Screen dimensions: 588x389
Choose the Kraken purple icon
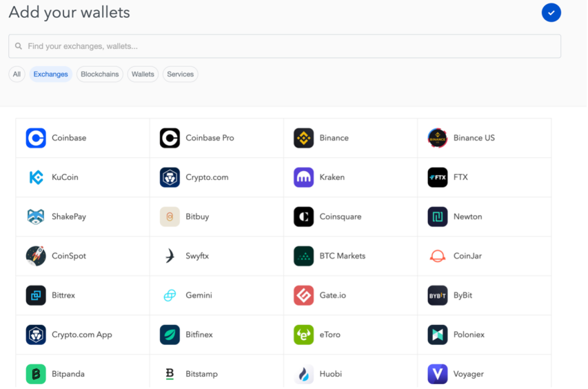point(303,177)
